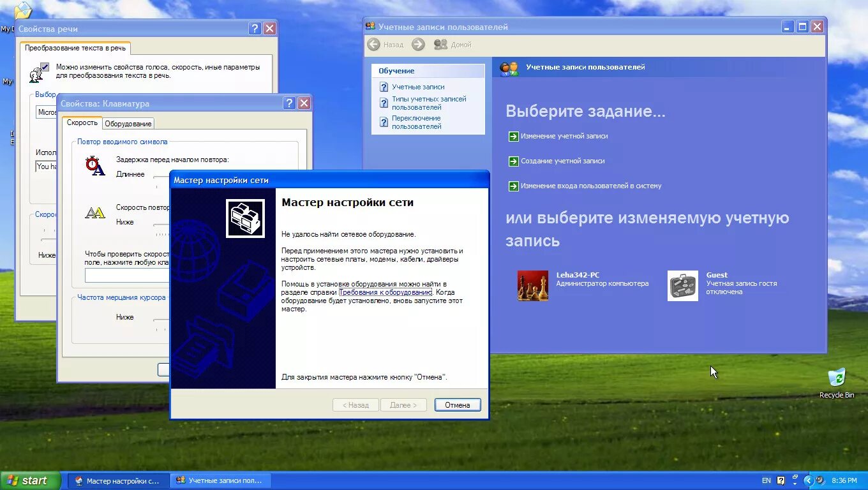Click the Отмена button in the network wizard
This screenshot has height=490, width=868.
pos(458,405)
